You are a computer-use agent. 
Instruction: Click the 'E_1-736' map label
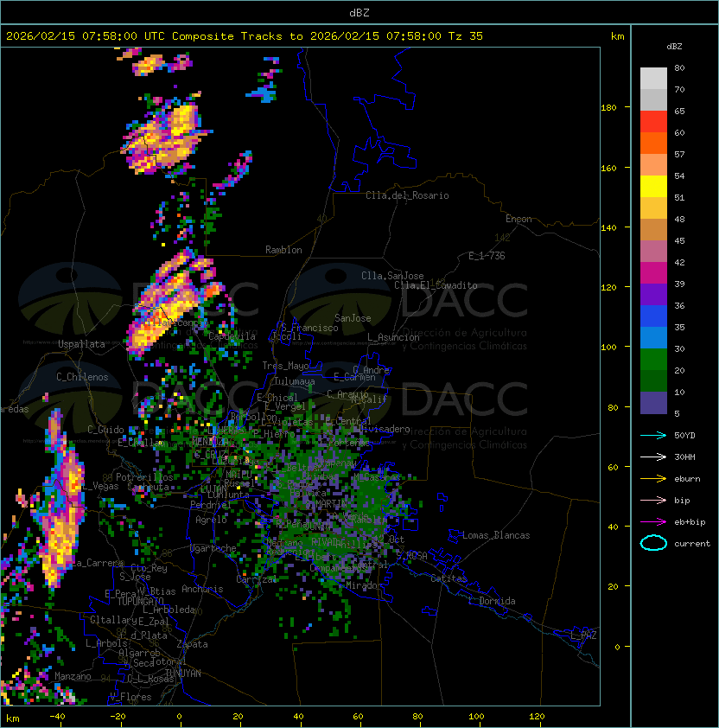coord(487,256)
